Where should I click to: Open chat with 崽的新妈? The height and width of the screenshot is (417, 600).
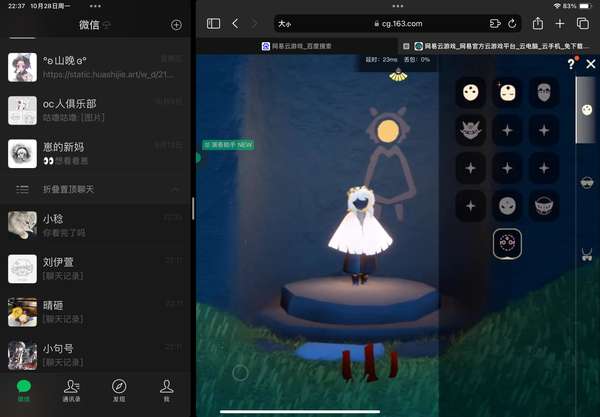(x=95, y=154)
